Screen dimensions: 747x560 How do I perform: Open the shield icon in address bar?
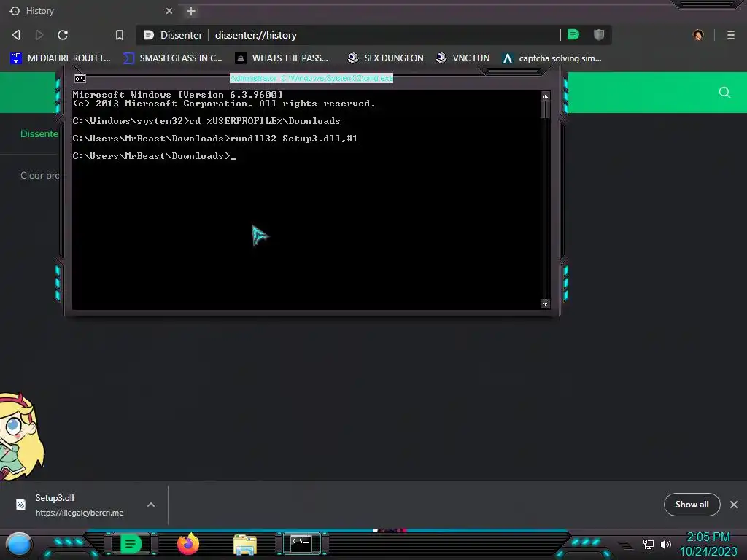(599, 34)
